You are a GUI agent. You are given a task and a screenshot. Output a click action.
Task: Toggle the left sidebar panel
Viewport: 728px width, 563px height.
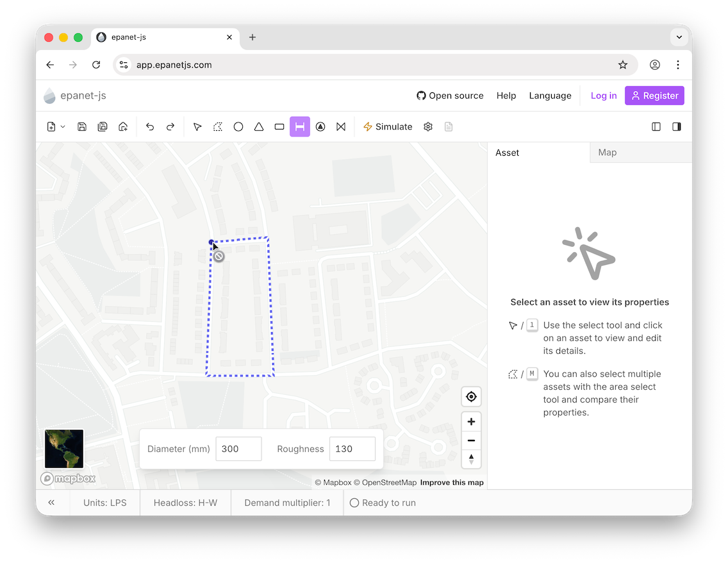click(x=656, y=126)
